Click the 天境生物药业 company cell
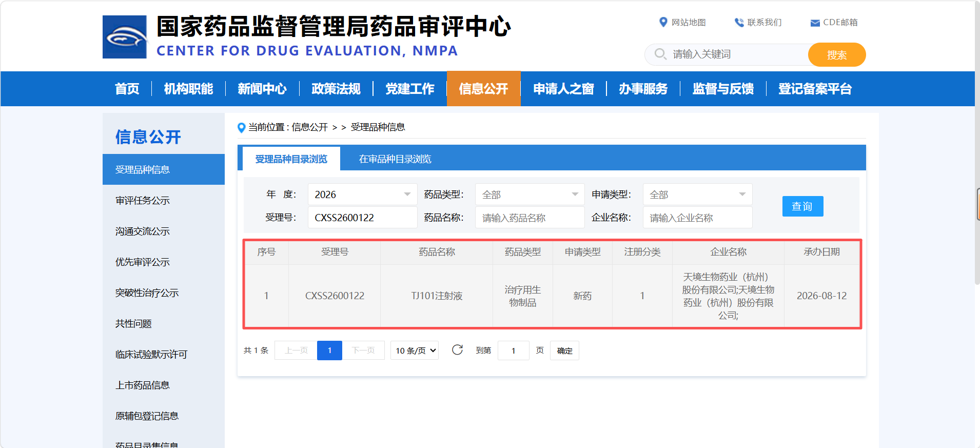The width and height of the screenshot is (980, 448). (728, 296)
